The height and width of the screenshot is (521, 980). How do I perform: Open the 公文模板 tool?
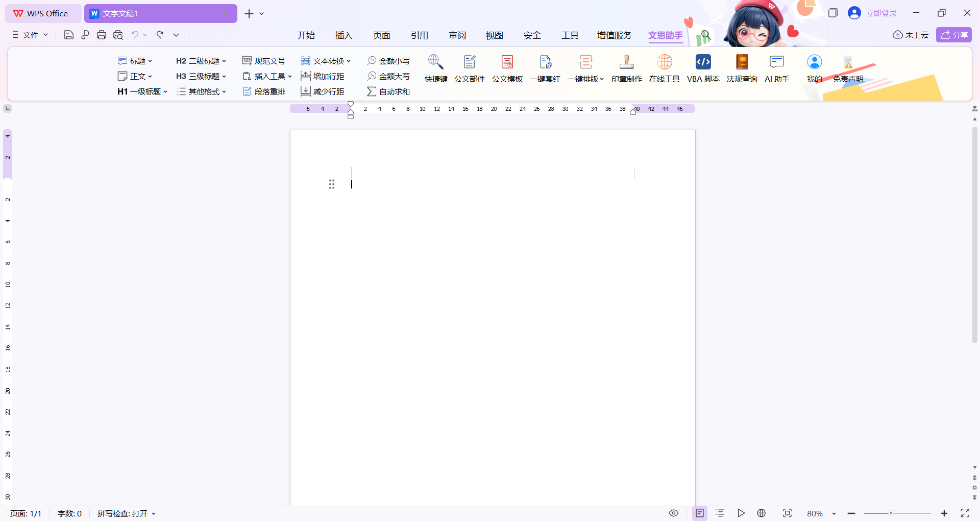point(507,69)
